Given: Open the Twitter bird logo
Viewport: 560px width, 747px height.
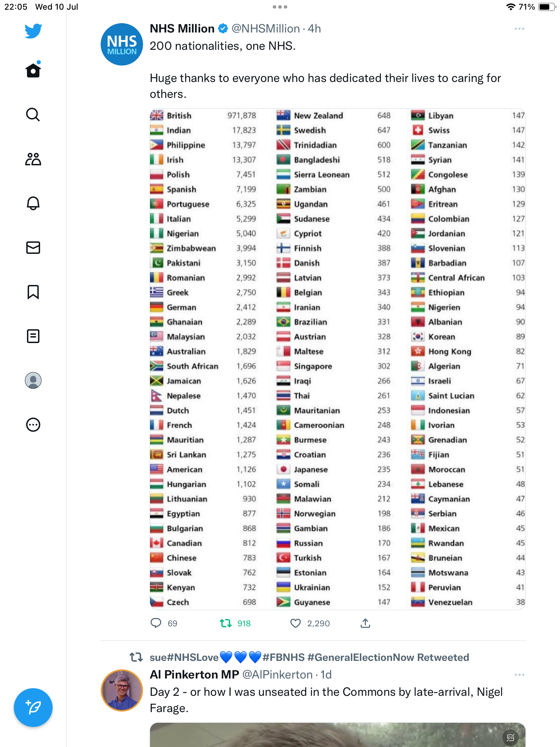Looking at the screenshot, I should click(33, 31).
